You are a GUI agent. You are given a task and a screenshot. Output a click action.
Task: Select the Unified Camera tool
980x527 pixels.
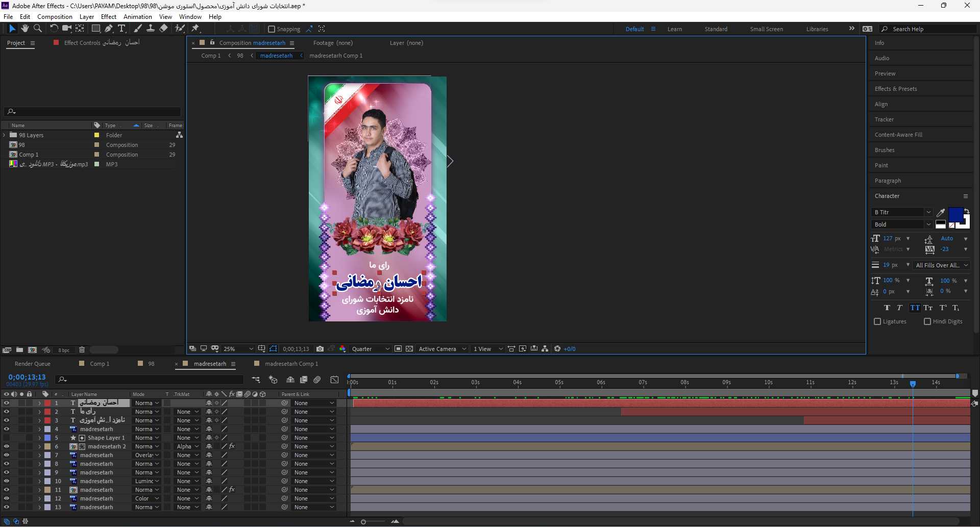[66, 29]
